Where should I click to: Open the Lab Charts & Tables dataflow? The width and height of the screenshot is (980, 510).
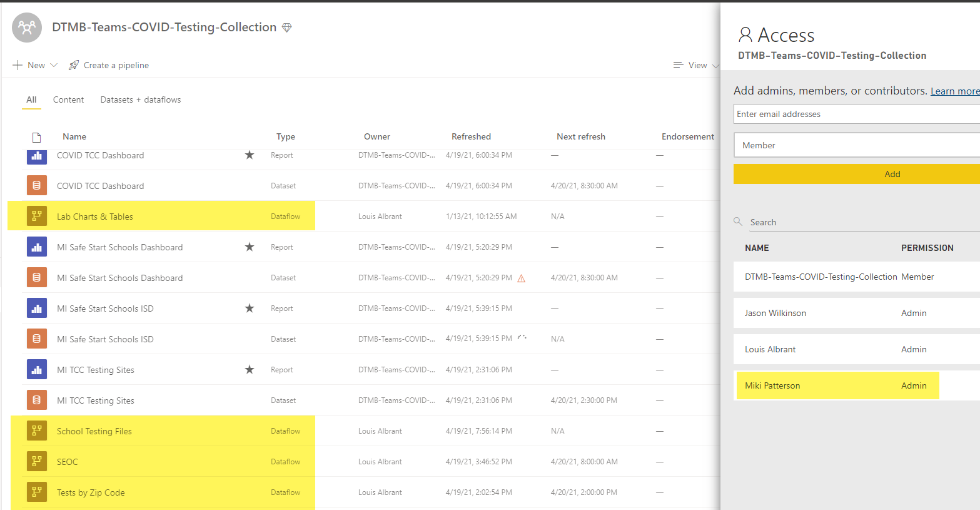pos(95,217)
